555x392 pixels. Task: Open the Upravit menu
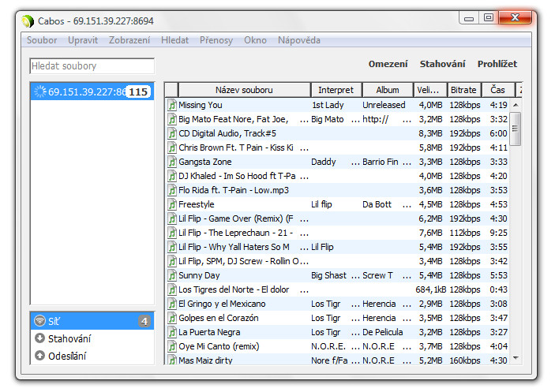pos(83,40)
